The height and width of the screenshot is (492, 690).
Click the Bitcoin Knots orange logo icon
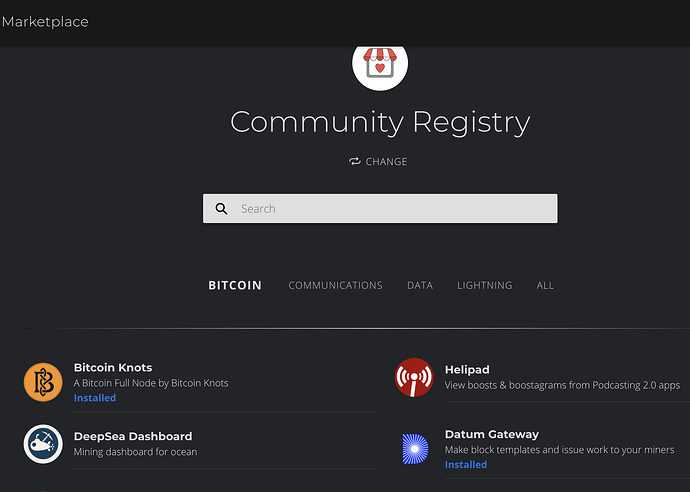coord(43,382)
